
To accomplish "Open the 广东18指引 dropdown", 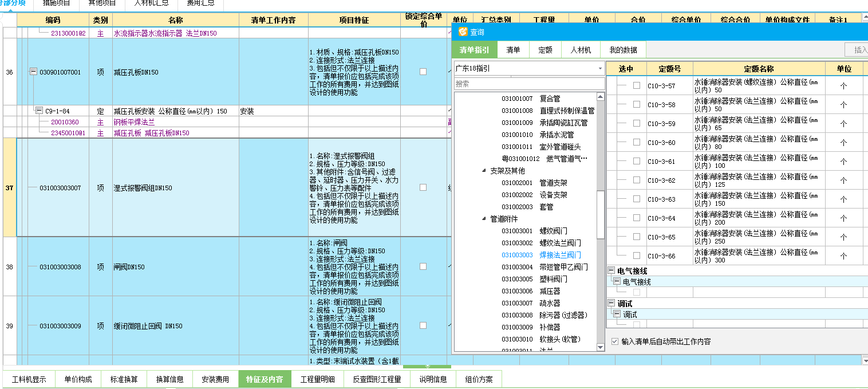I will 600,68.
